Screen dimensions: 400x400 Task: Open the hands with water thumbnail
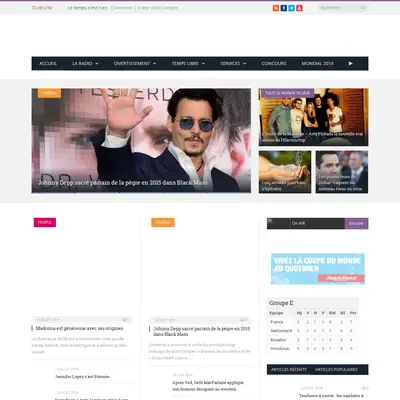point(285,172)
